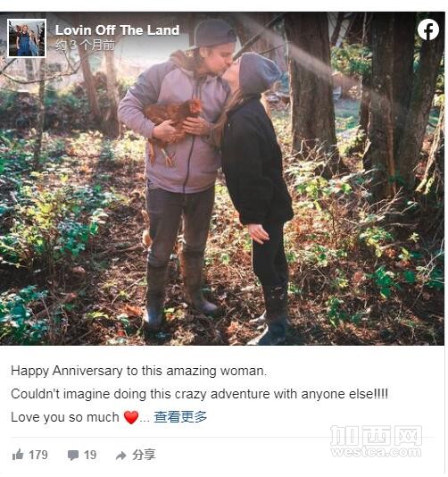
Task: Open the post timestamp 约3个月前
Action: tap(85, 46)
